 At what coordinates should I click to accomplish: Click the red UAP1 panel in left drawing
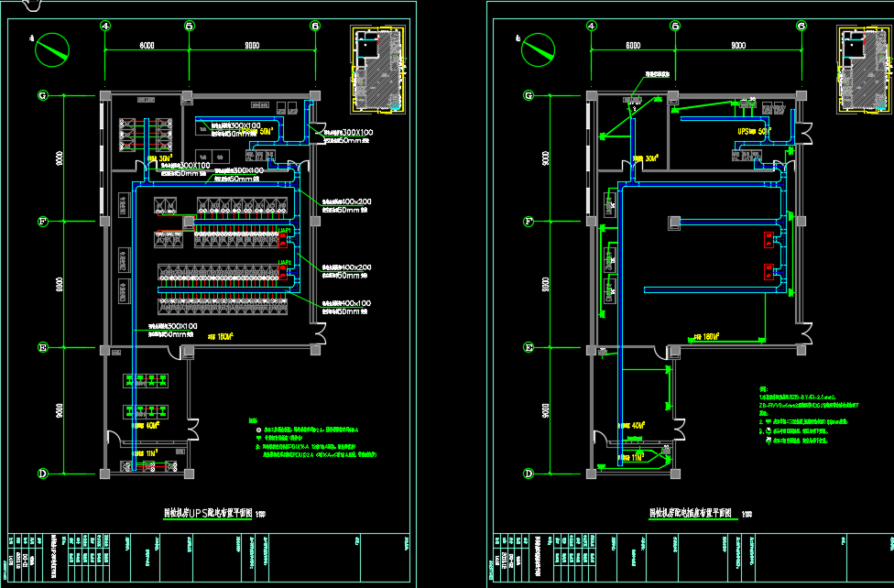tap(283, 241)
